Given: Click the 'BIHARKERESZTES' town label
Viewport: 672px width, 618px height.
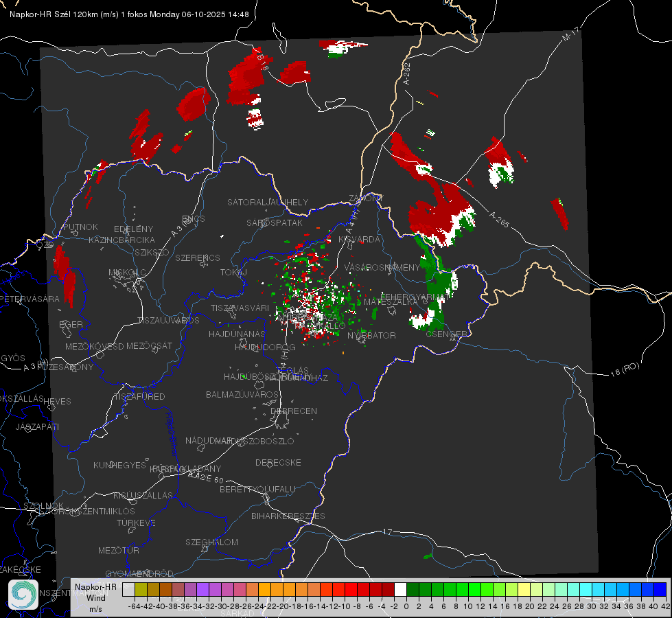Looking at the screenshot, I should pyautogui.click(x=288, y=516).
